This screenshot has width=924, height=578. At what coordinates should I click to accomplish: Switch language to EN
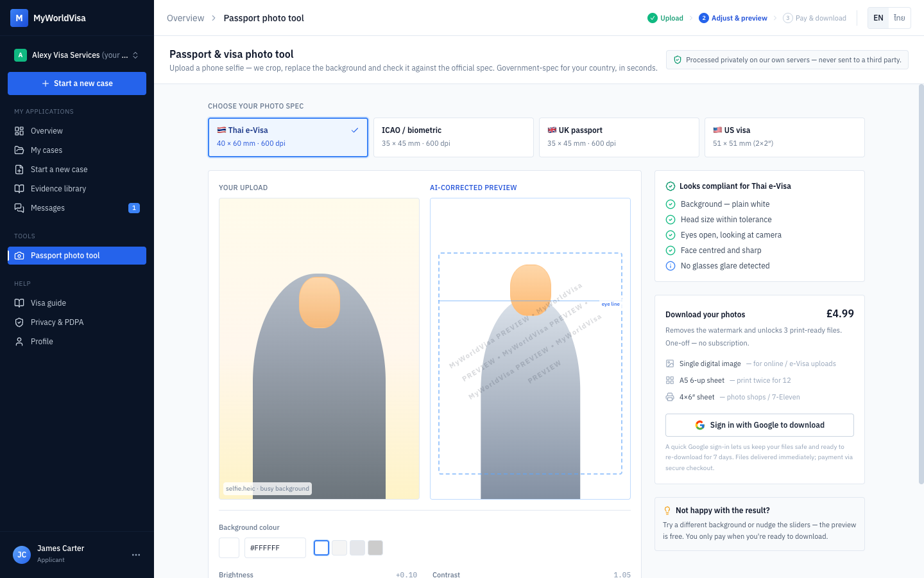pos(878,18)
